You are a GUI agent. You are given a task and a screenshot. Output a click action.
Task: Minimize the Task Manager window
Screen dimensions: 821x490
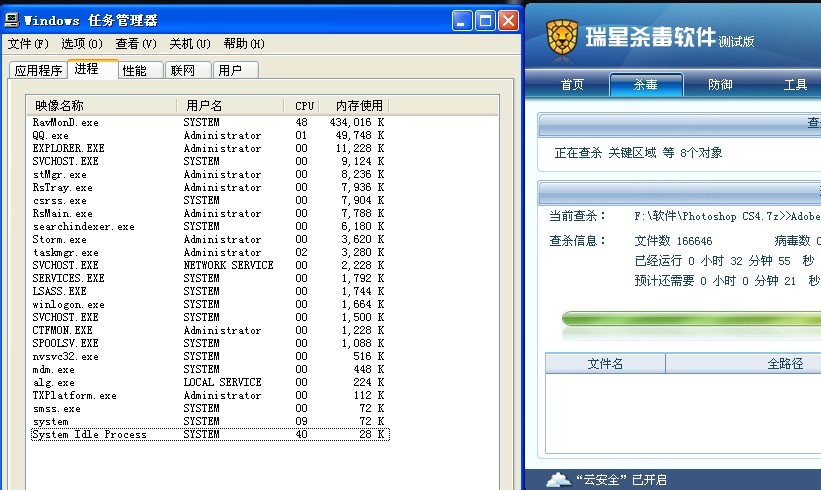[462, 21]
